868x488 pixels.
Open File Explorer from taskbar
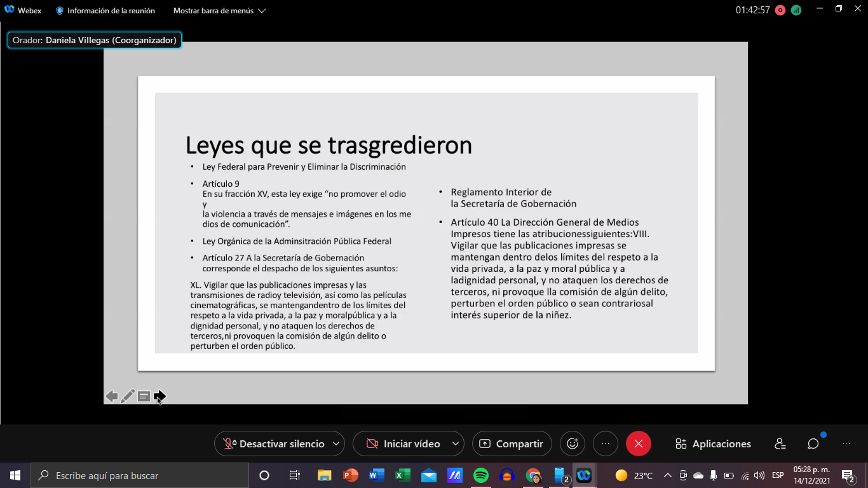[x=324, y=475]
